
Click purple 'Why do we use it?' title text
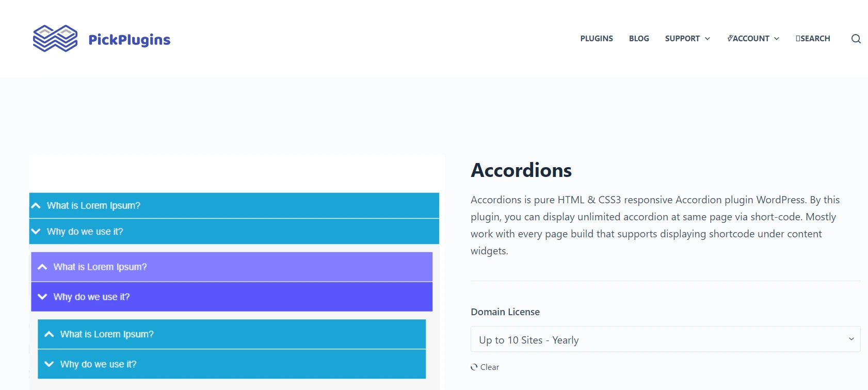[91, 297]
